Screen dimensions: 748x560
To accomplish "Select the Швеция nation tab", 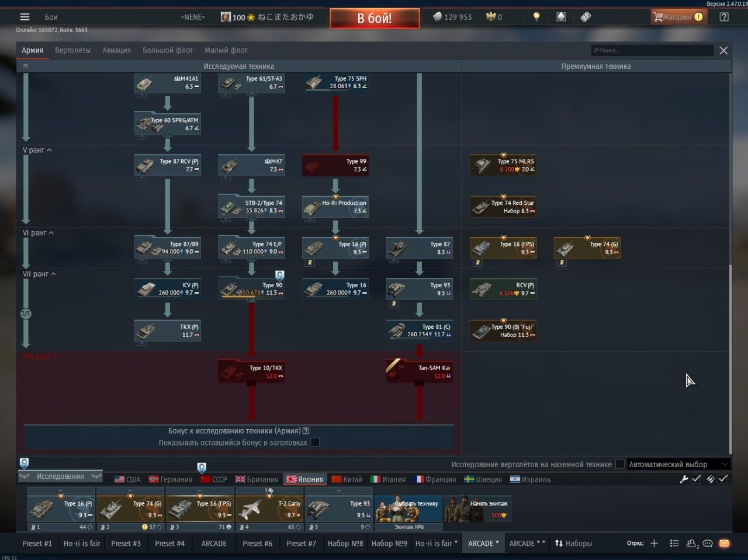I will point(483,479).
